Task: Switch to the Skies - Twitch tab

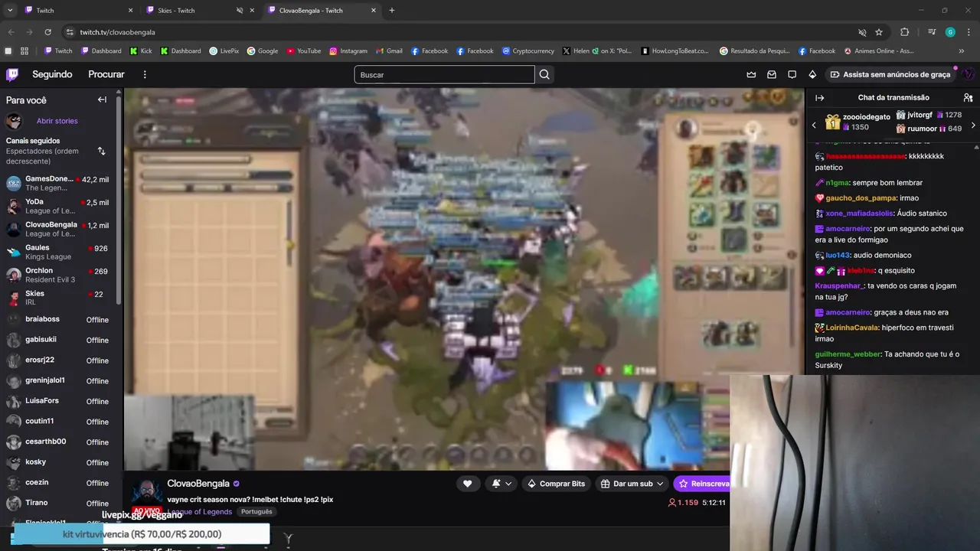Action: [201, 11]
